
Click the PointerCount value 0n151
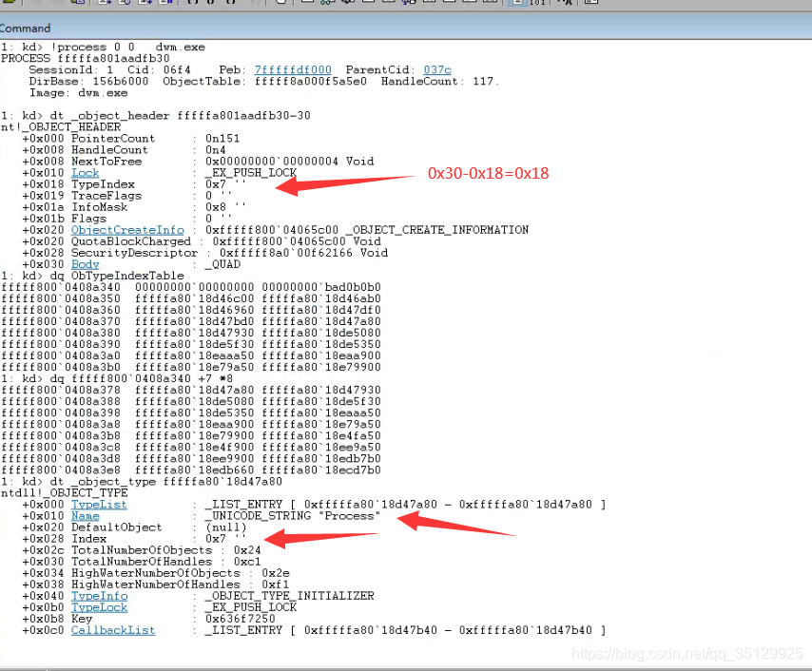(x=222, y=138)
